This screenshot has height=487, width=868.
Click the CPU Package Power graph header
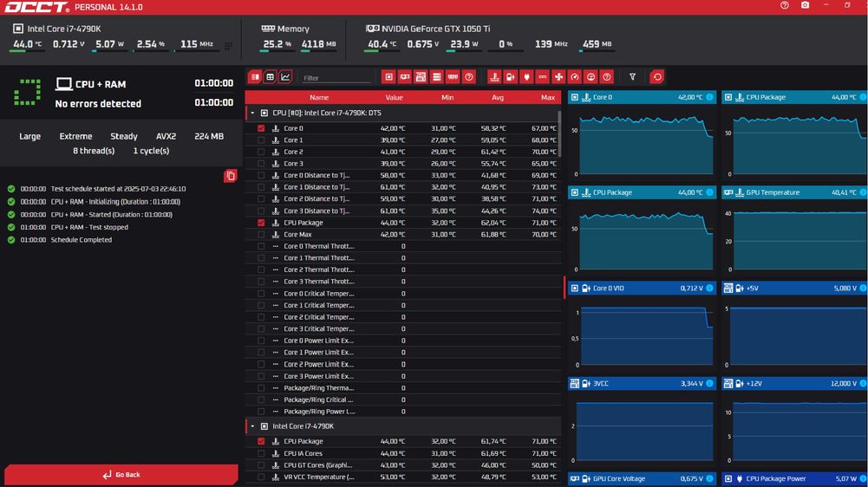click(x=794, y=478)
